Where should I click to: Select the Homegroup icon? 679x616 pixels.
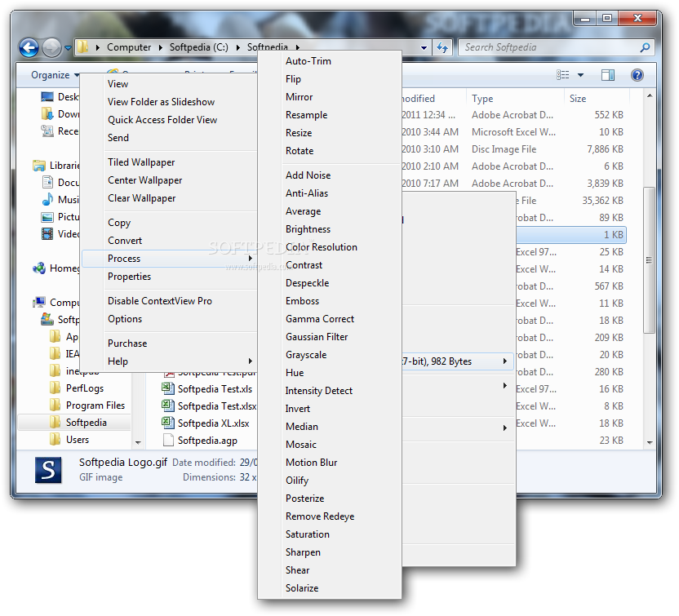tap(39, 268)
